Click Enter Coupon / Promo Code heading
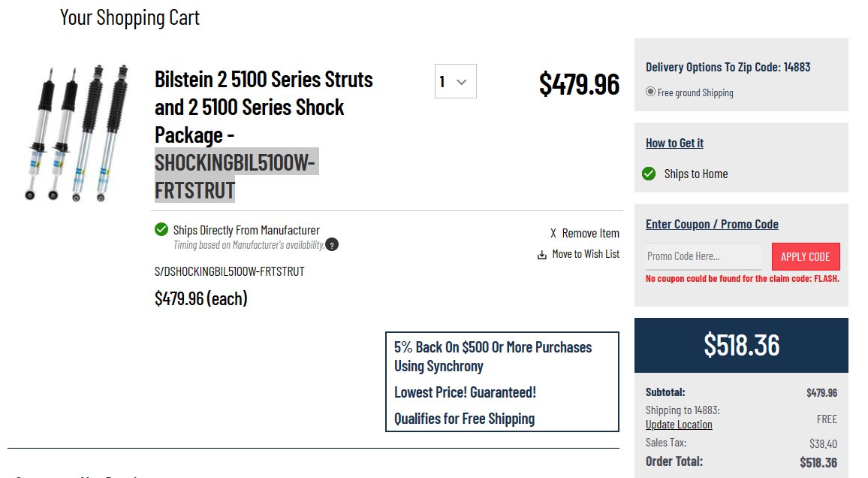 coord(712,224)
